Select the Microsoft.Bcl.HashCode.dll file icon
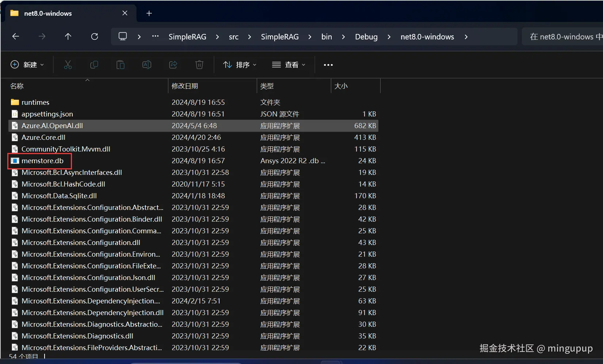Viewport: 603px width, 364px height. click(x=15, y=184)
